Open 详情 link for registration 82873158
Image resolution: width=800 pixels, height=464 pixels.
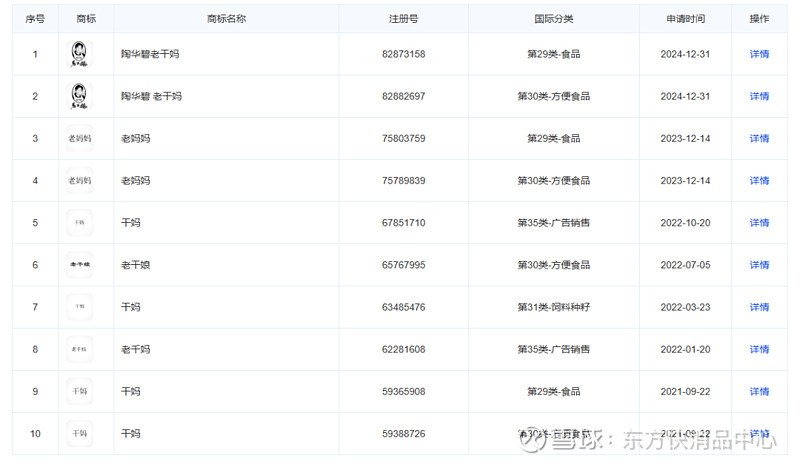tap(759, 54)
